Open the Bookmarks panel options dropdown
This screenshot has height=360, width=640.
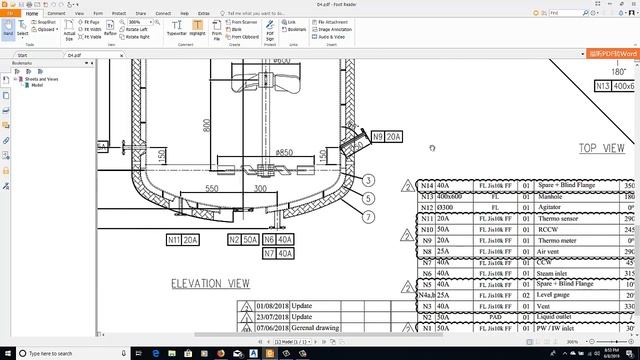coord(86,63)
